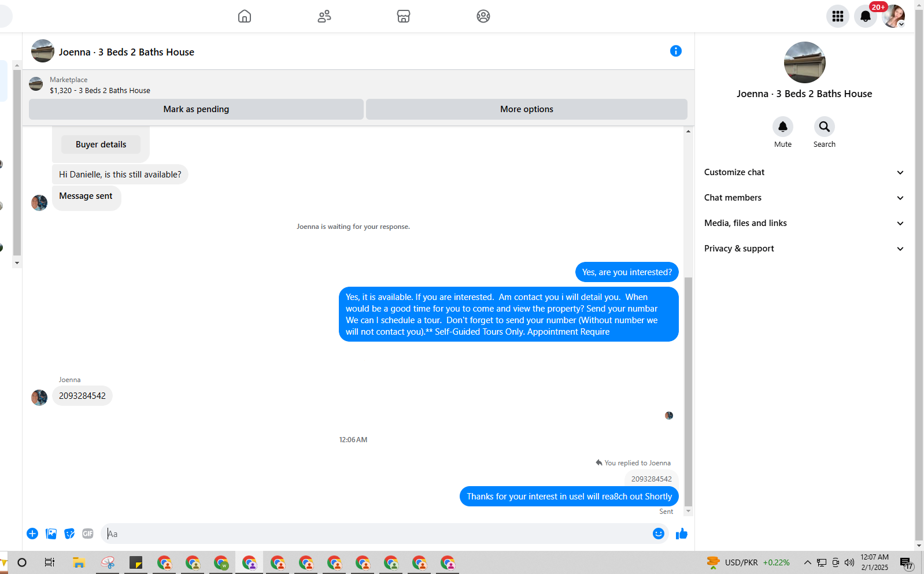Mute the conversation with bell icon

[x=783, y=127]
